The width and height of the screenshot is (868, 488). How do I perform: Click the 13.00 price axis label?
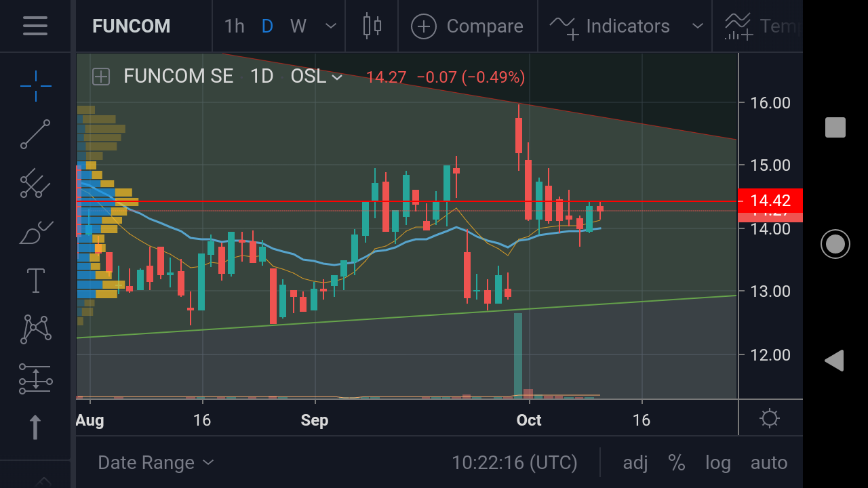770,291
